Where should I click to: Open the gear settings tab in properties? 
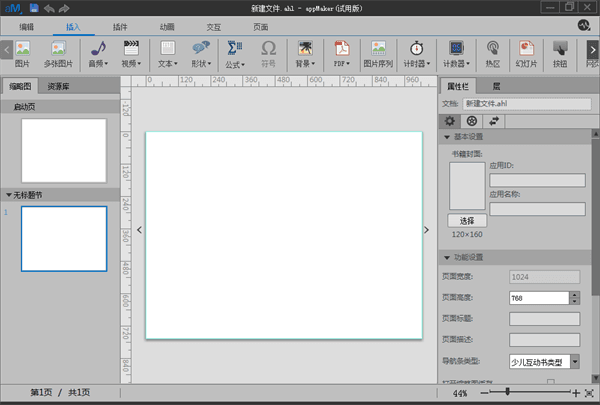pos(450,119)
